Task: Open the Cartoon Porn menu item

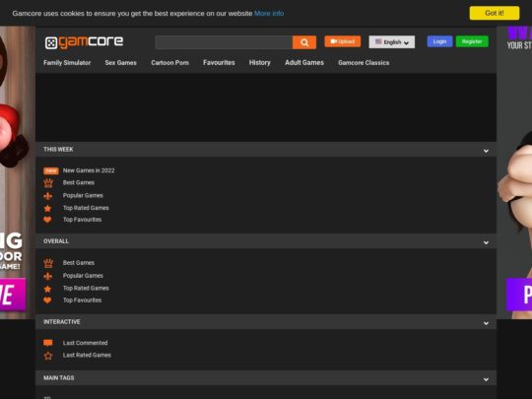Action: point(170,63)
